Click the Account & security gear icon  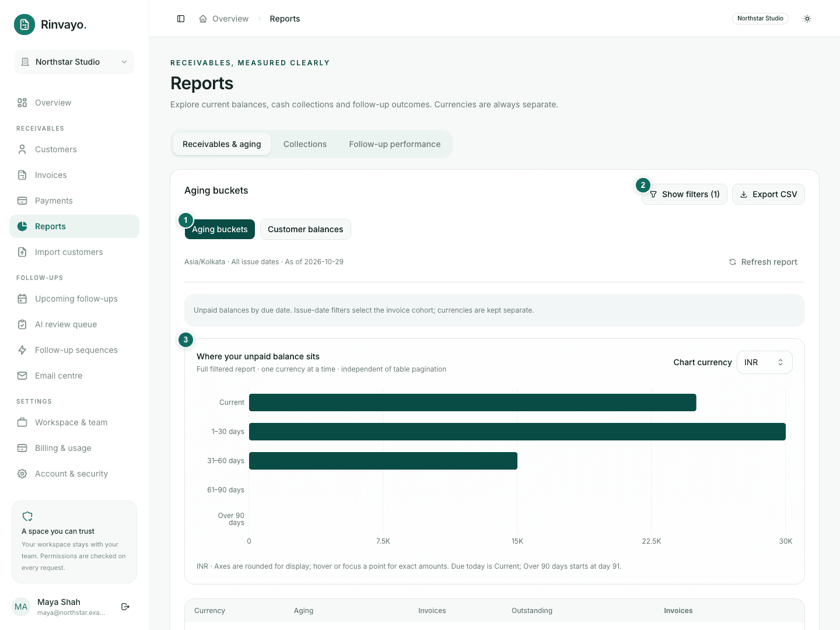[22, 474]
